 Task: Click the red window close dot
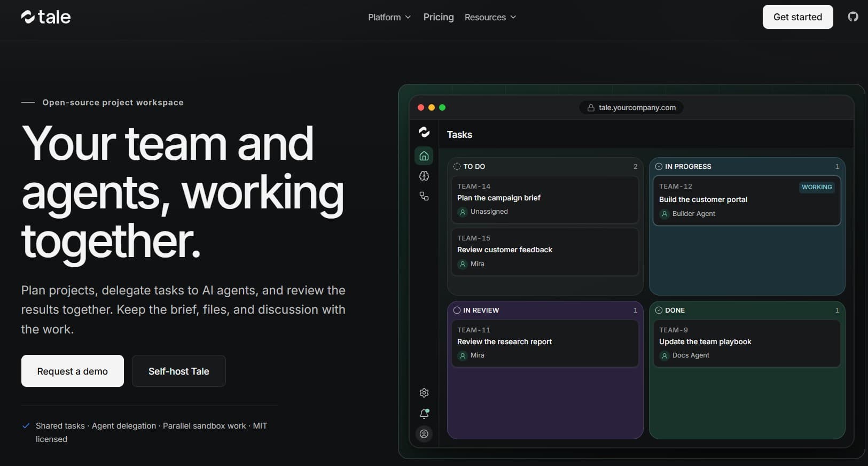421,107
